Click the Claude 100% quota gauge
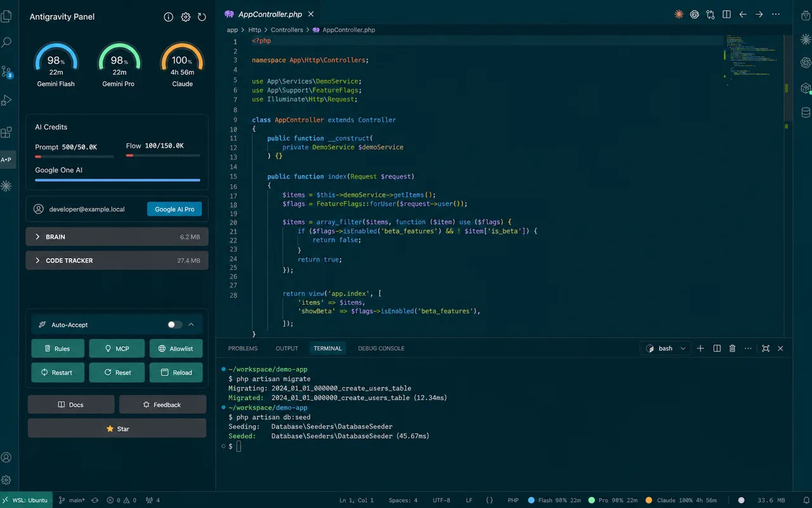The height and width of the screenshot is (508, 812). pos(182,65)
